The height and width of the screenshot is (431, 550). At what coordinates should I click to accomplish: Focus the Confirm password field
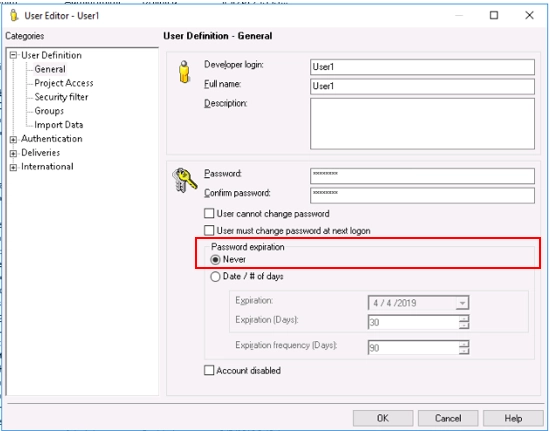(x=422, y=195)
